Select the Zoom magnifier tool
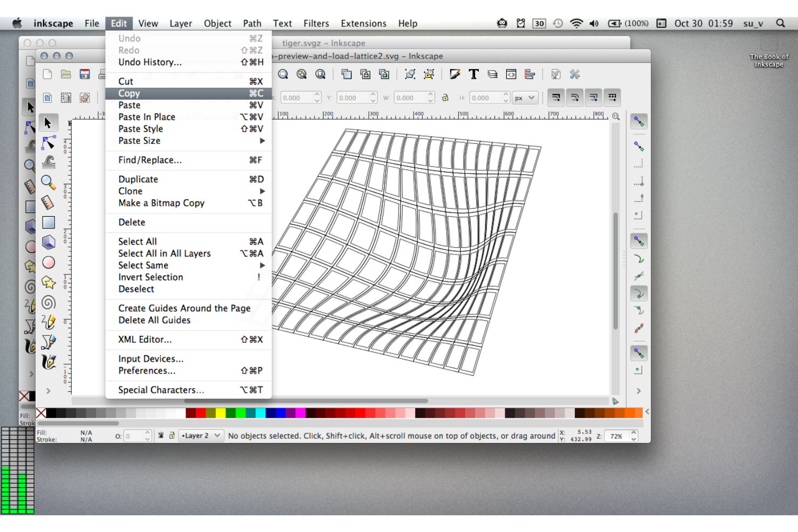Screen dimensions: 798x532 point(49,182)
